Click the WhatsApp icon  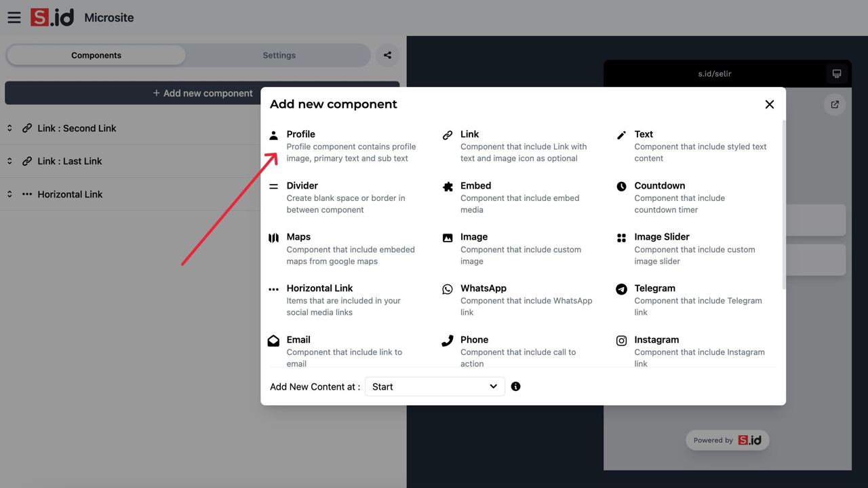point(448,289)
